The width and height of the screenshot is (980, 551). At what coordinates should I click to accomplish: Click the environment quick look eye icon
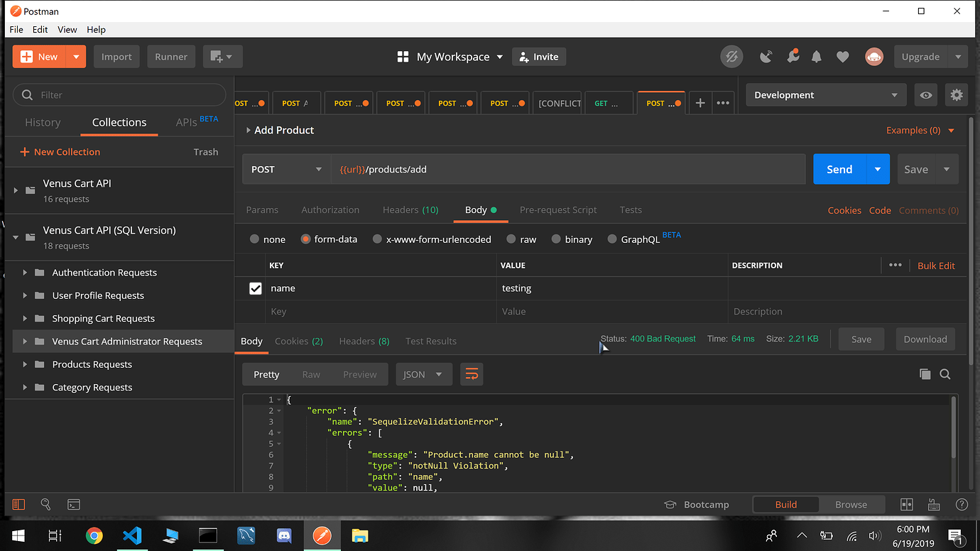click(x=926, y=95)
